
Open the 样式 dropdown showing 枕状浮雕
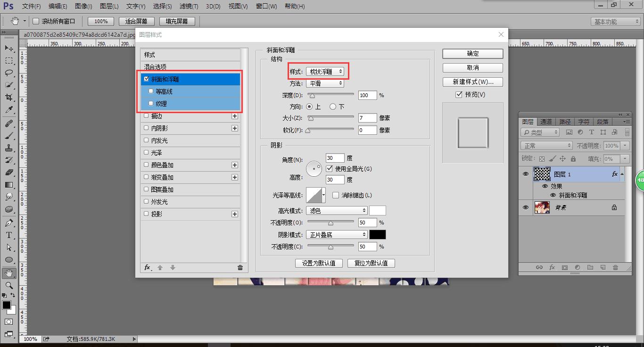pyautogui.click(x=325, y=71)
